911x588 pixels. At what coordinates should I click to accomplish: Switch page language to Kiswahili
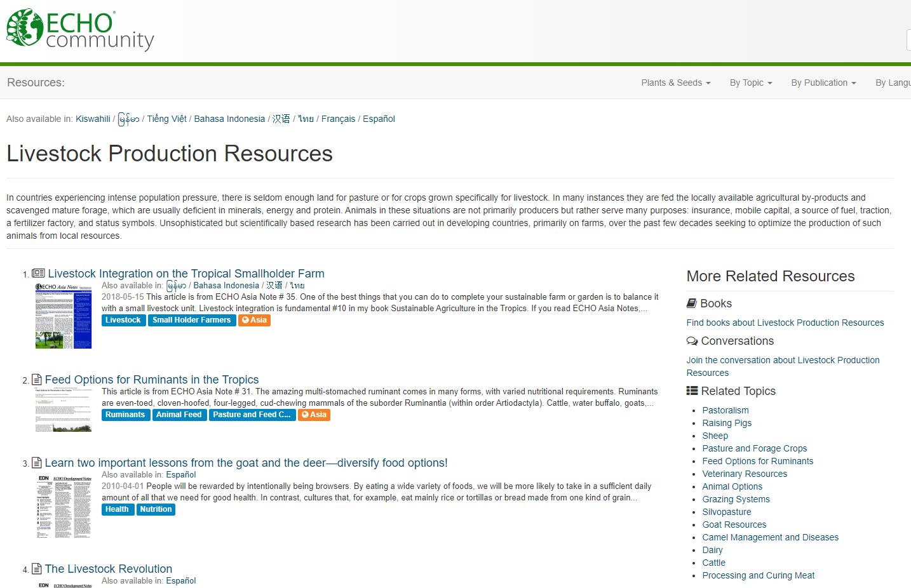tap(93, 119)
